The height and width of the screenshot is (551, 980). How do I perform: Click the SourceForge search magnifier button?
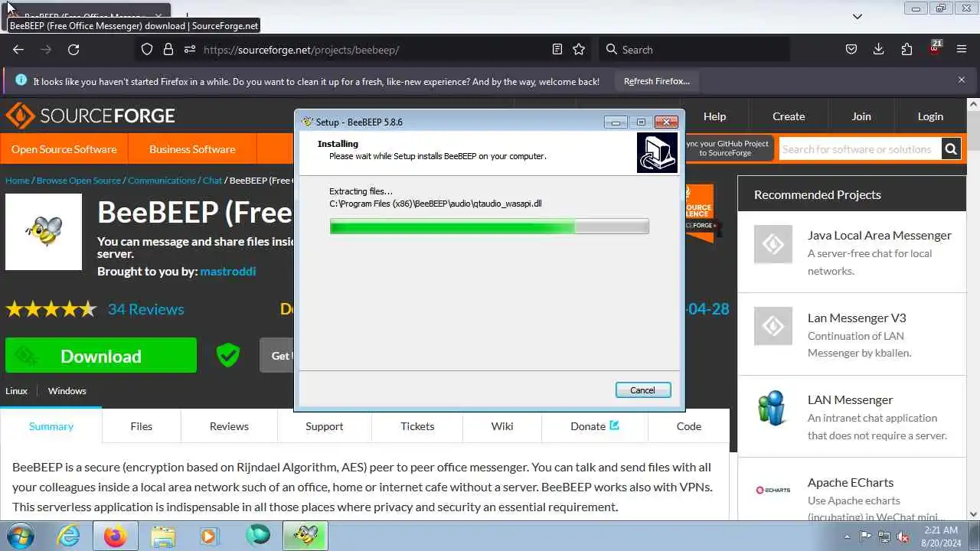click(951, 149)
